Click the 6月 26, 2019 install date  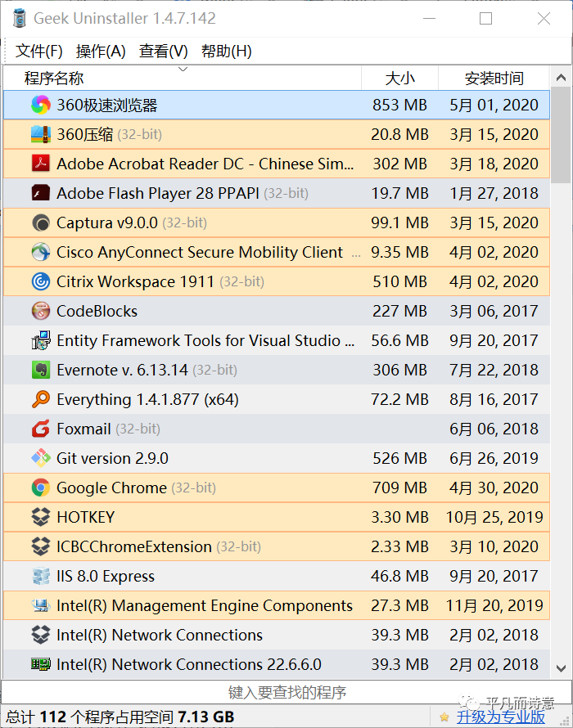pos(494,458)
